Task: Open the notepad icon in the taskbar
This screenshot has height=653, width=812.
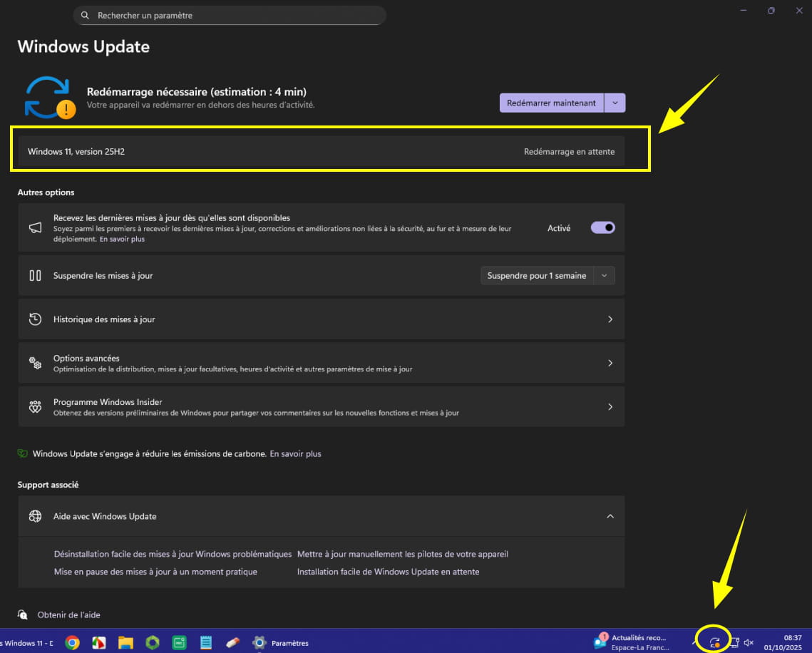Action: [206, 642]
